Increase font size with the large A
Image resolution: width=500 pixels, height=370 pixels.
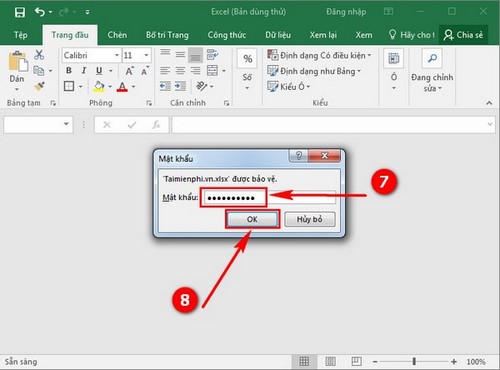point(129,71)
